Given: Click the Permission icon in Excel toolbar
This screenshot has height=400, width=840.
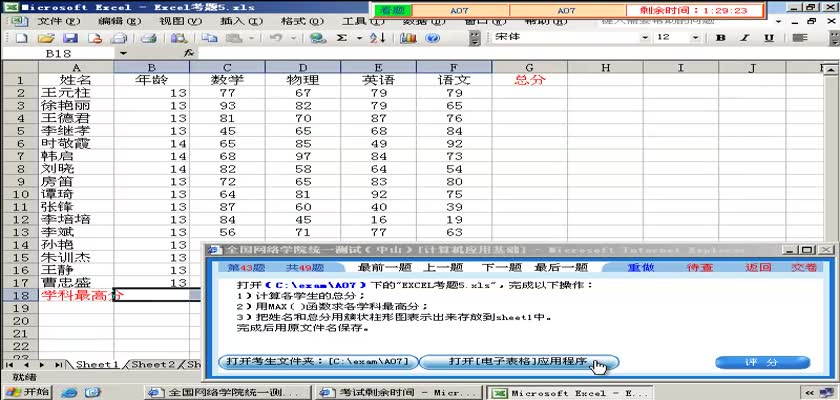Looking at the screenshot, I should (x=95, y=38).
